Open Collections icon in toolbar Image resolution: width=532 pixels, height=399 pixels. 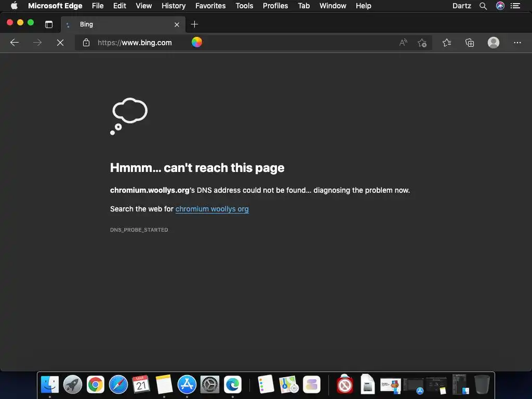tap(470, 43)
